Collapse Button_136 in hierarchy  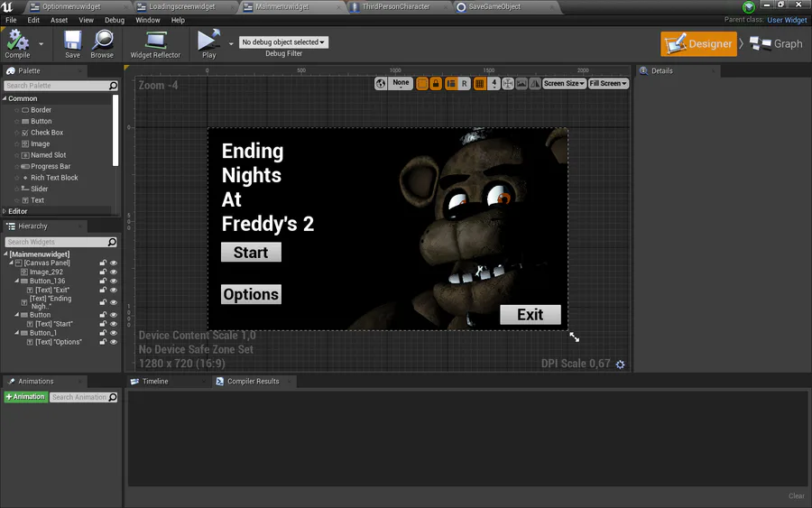16,281
